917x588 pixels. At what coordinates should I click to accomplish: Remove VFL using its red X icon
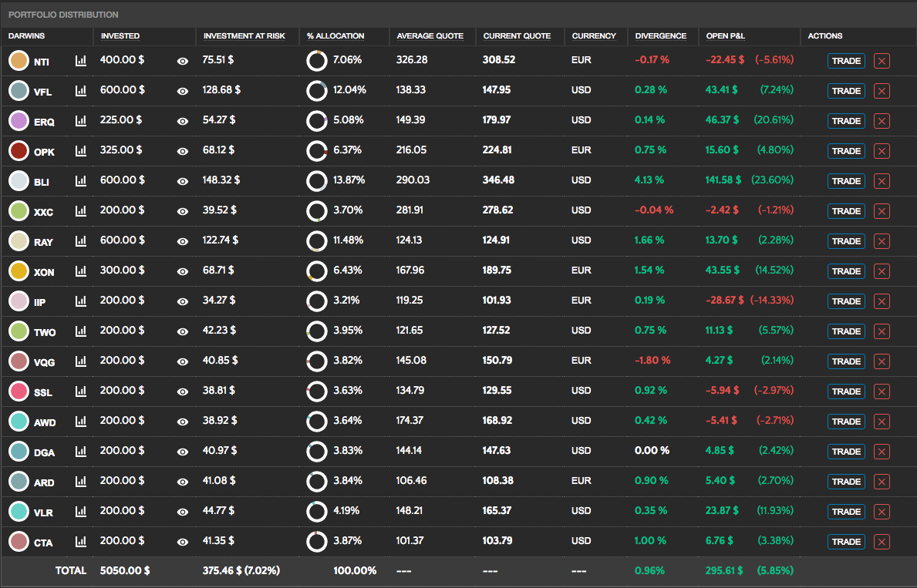coord(882,91)
